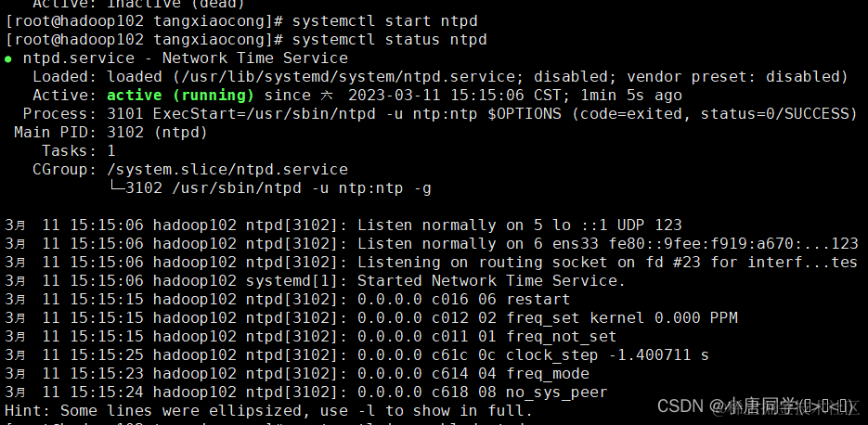Click 'Started Network Time Service.' log line
Viewport: 868px width, 425px height.
tap(315, 281)
